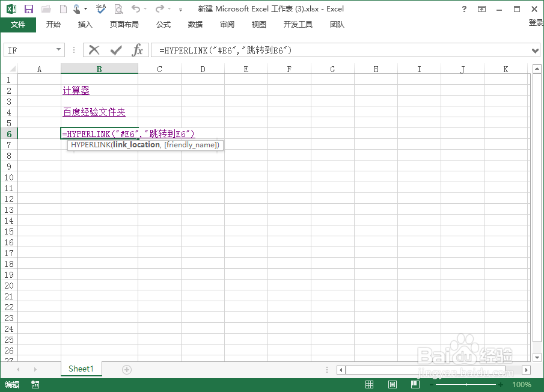The width and height of the screenshot is (544, 392).
Task: Click the Touch mode hand icon
Action: [77, 9]
